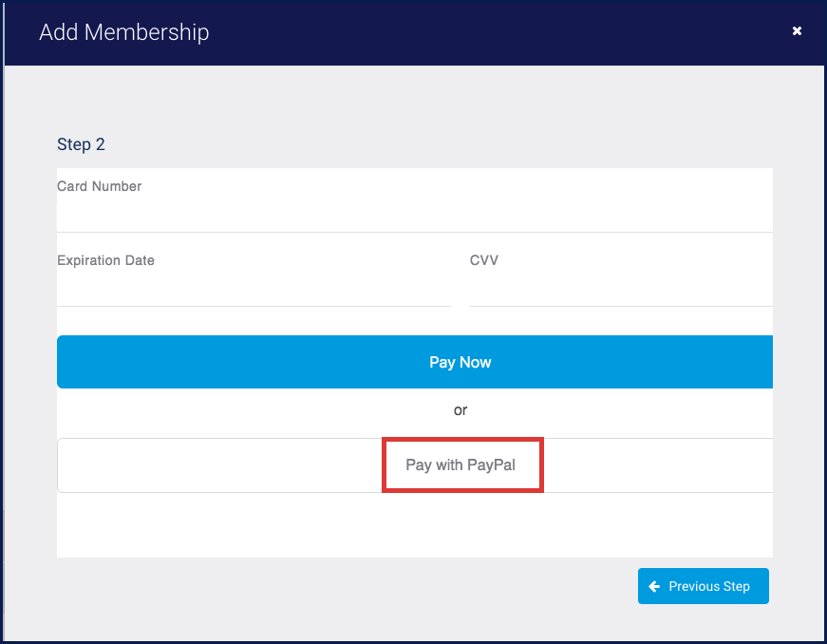Click the underline beneath Expiration Date field
This screenshot has width=827, height=644.
[x=254, y=306]
